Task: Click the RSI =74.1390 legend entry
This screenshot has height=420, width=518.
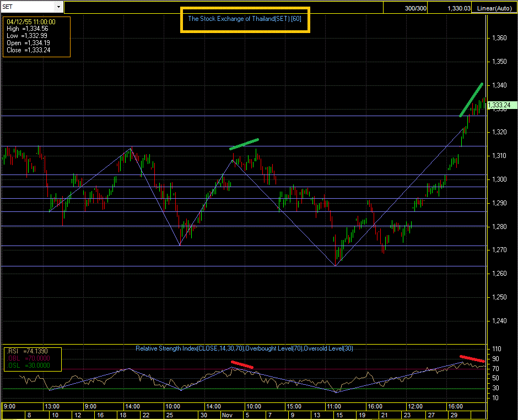Action: click(28, 350)
